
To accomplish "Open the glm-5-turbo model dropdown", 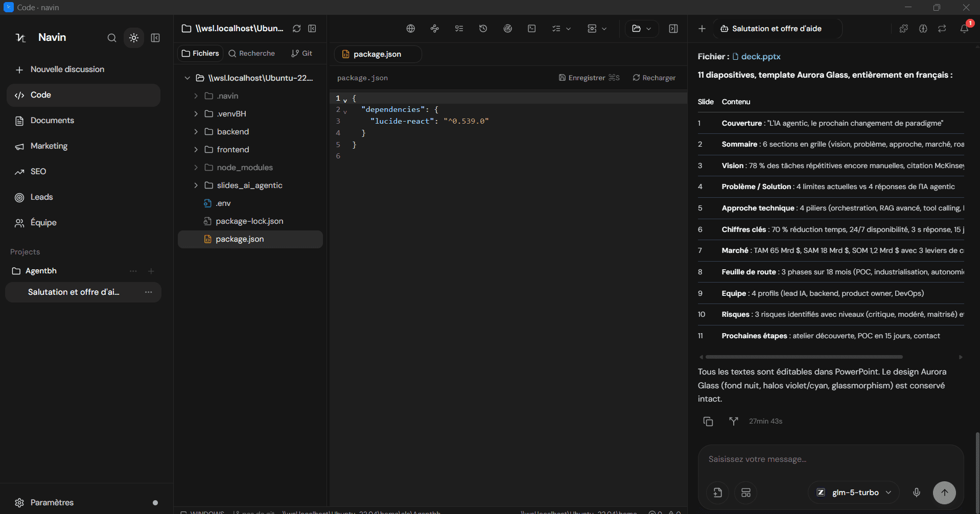I will 854,493.
